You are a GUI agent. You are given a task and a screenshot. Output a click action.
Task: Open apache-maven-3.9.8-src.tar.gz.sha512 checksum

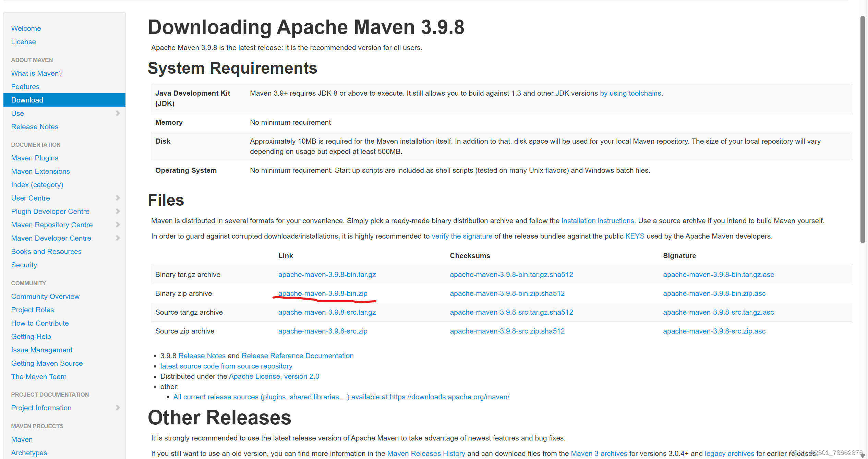pos(511,312)
